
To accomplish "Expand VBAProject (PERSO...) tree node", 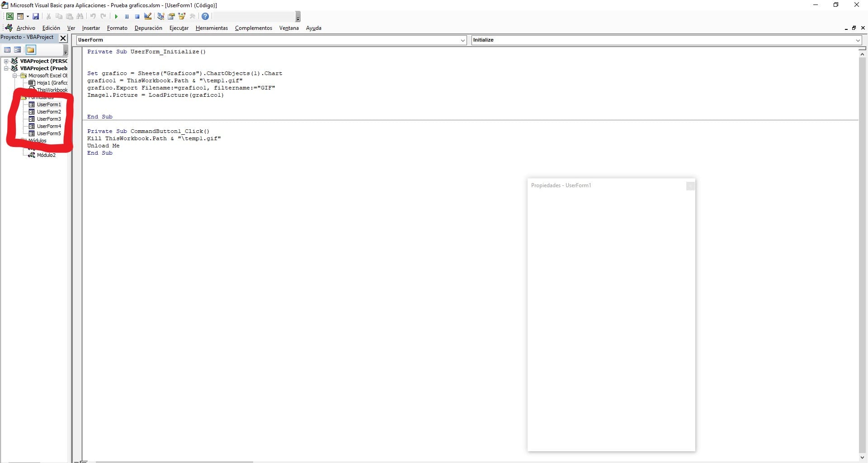I will [6, 61].
